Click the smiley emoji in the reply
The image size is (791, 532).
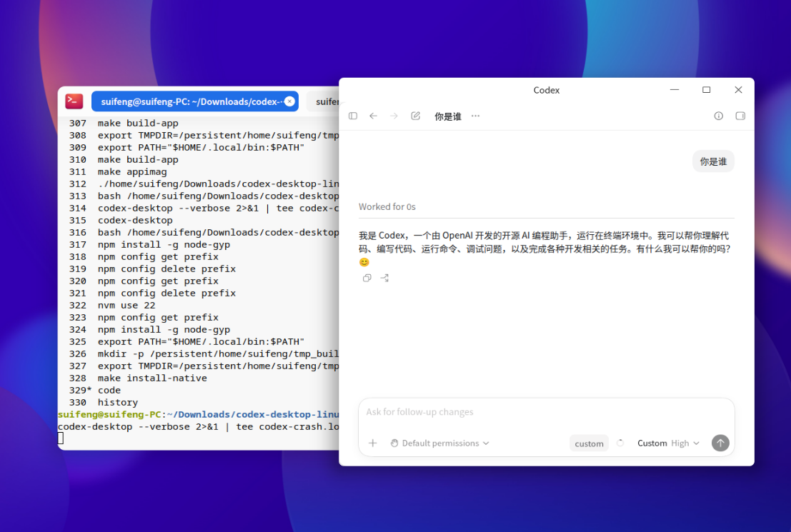tap(364, 262)
